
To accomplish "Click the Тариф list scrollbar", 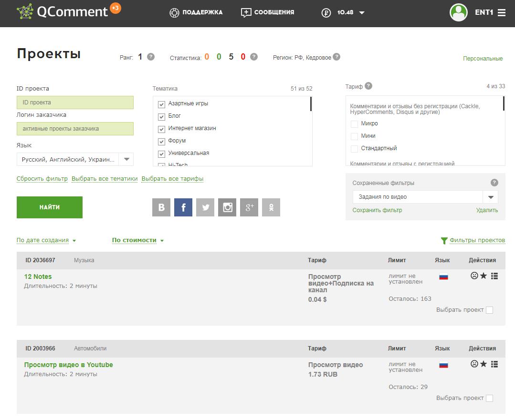I will click(504, 103).
